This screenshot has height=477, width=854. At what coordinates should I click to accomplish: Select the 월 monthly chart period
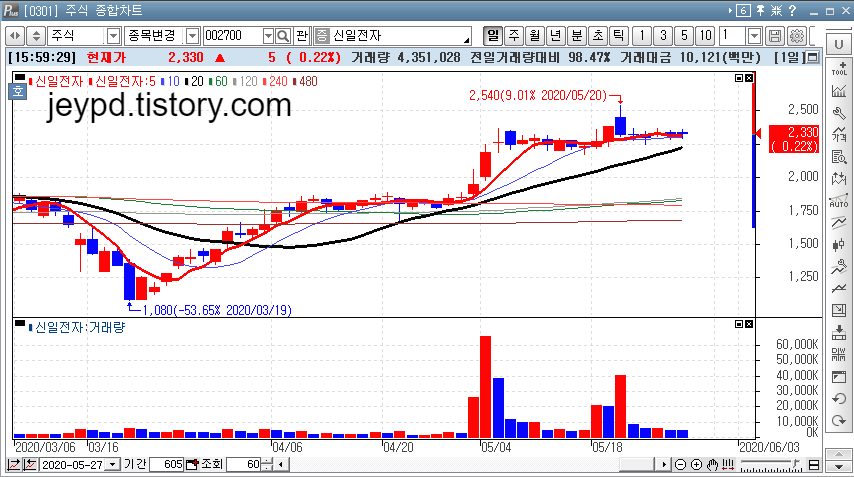(535, 36)
